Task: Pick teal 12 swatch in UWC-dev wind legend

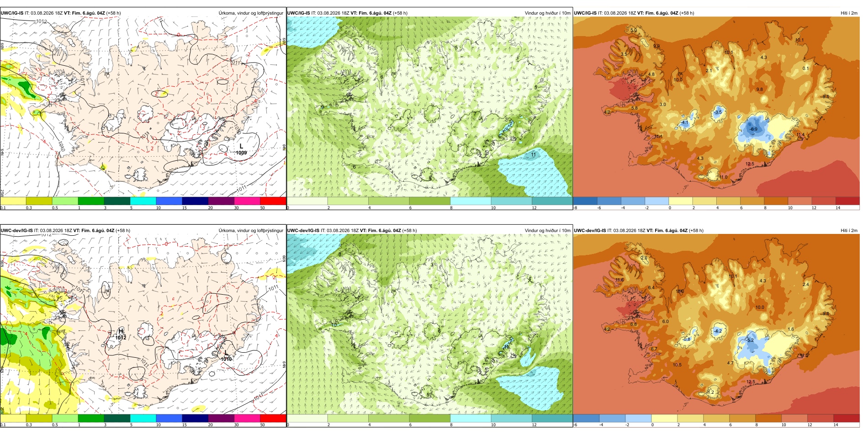Action: coord(552,418)
